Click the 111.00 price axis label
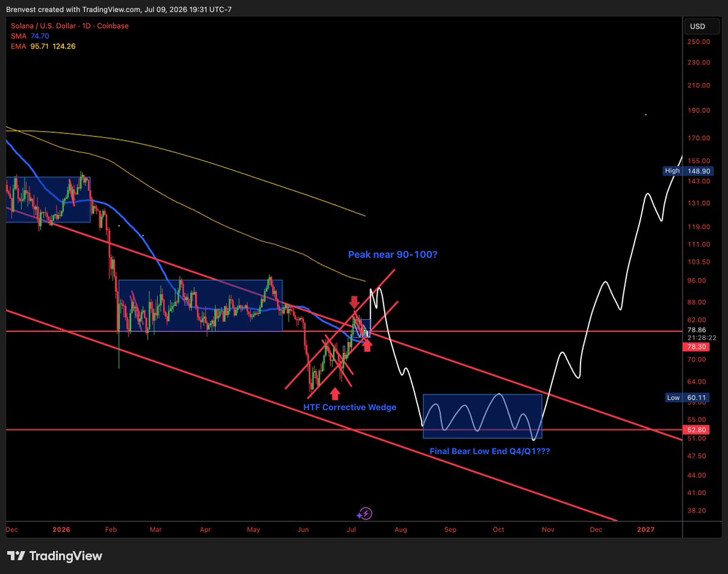Viewport: 728px width, 574px height. 699,245
